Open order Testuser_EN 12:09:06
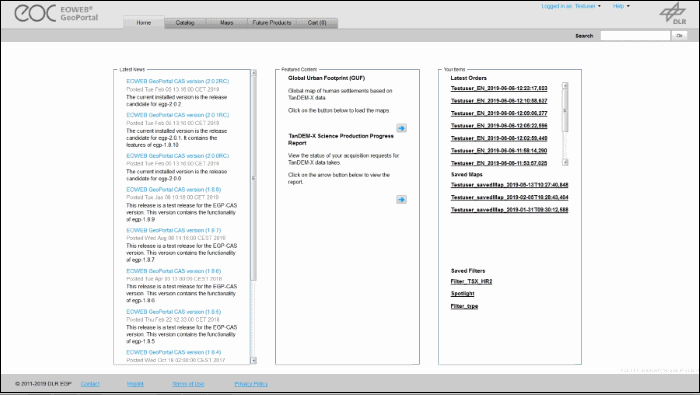 click(499, 113)
